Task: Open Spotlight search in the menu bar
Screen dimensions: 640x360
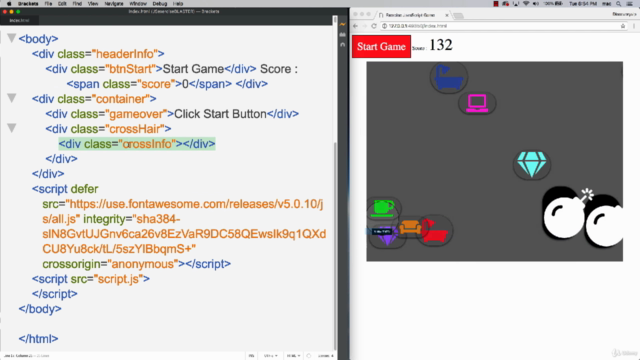Action: (619, 4)
